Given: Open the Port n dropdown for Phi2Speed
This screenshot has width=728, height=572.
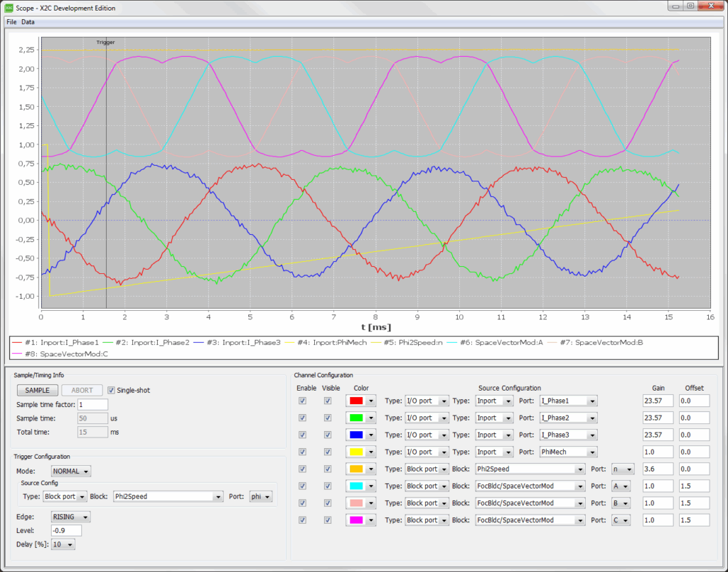Looking at the screenshot, I should [x=623, y=469].
